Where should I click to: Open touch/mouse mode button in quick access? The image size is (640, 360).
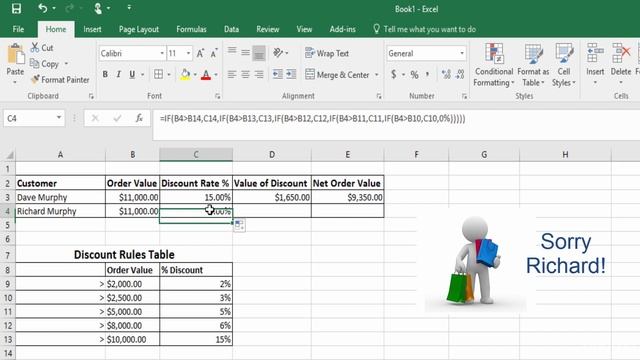98,8
